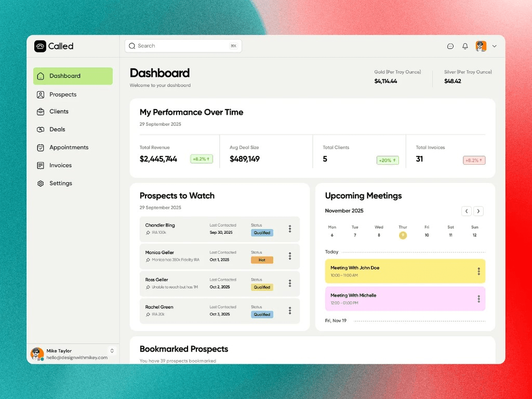Viewport: 532px width, 399px height.
Task: Click Chandler Bing prospect name
Action: point(160,225)
